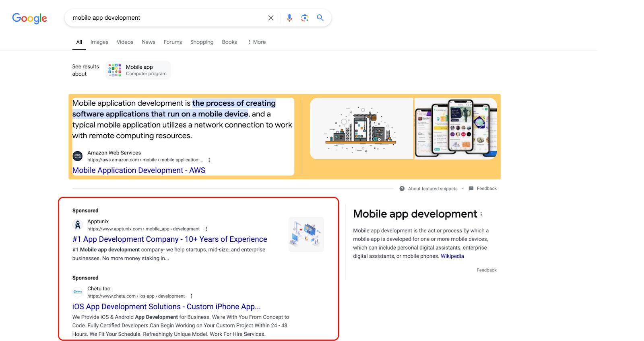Open the Wikipedia link in knowledge panel
This screenshot has width=644, height=341.
click(x=452, y=256)
